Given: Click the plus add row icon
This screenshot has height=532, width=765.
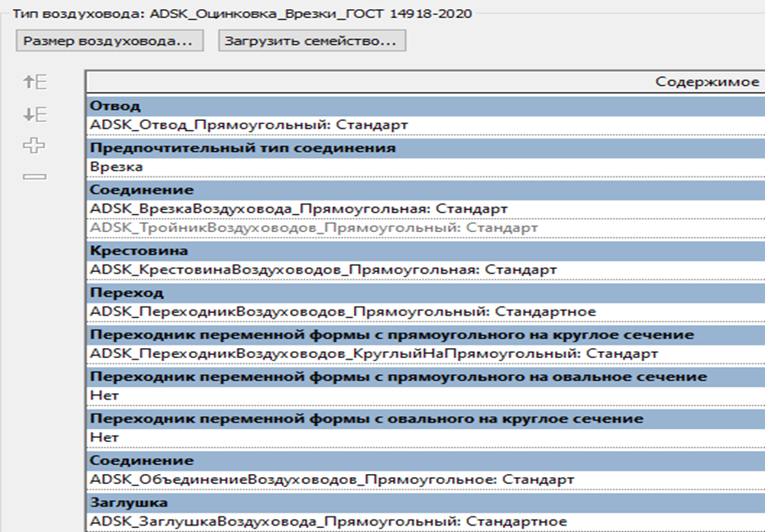Looking at the screenshot, I should [34, 145].
